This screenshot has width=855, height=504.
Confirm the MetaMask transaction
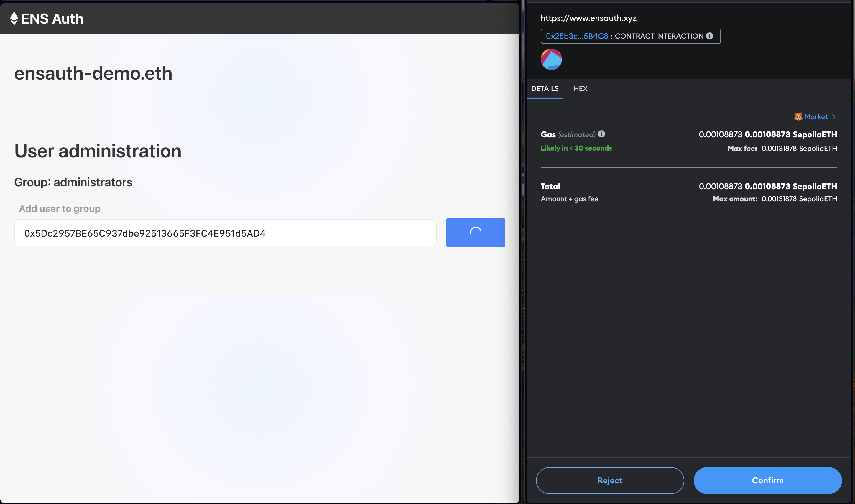click(x=767, y=480)
